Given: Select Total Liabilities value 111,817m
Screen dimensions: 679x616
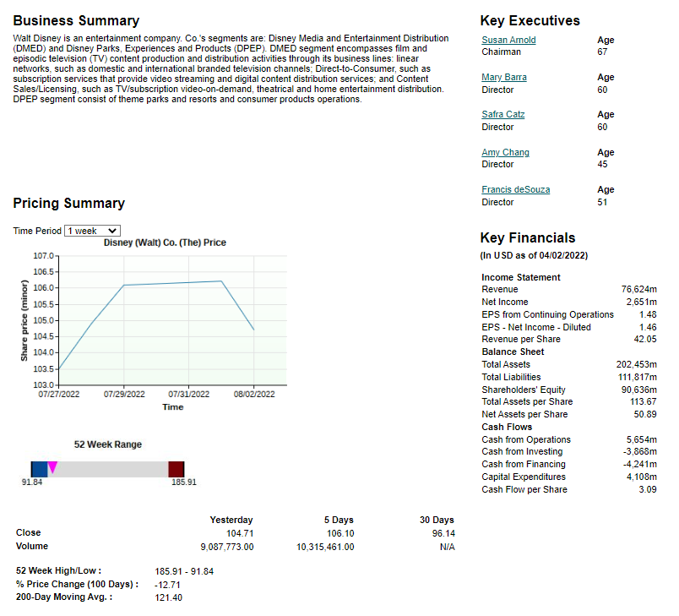Looking at the screenshot, I should pos(638,377).
